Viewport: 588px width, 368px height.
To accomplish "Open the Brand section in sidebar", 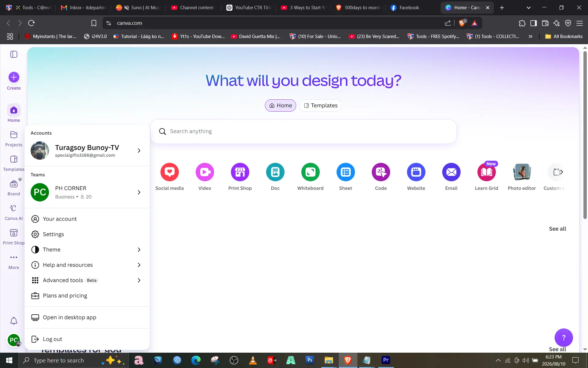I will [x=14, y=188].
